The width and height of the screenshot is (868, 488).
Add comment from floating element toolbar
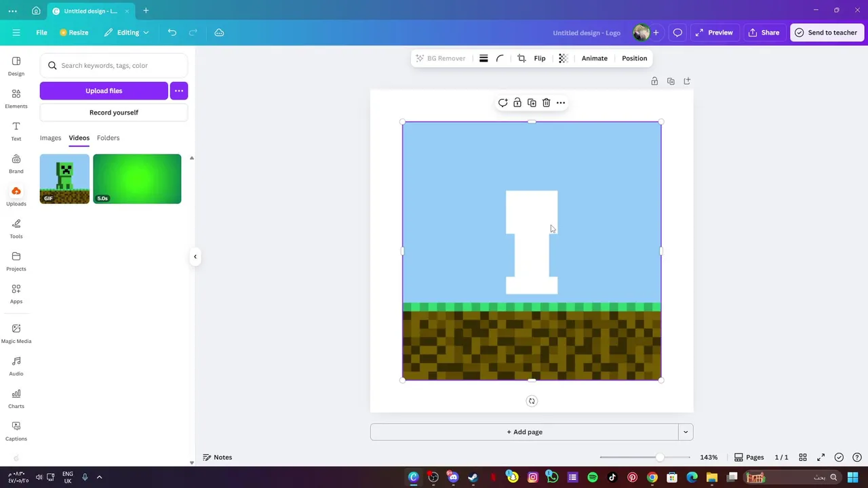(502, 103)
